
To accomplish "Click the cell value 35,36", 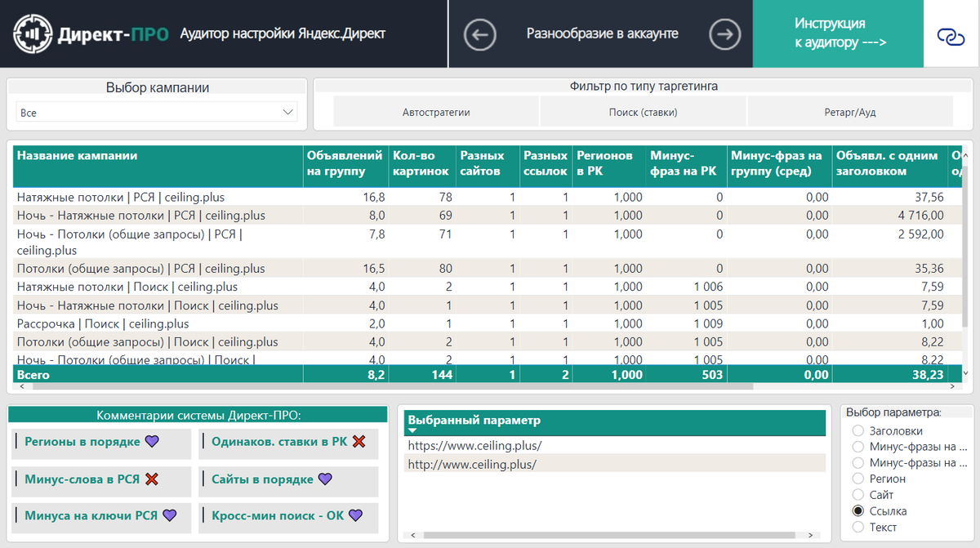I will [929, 269].
